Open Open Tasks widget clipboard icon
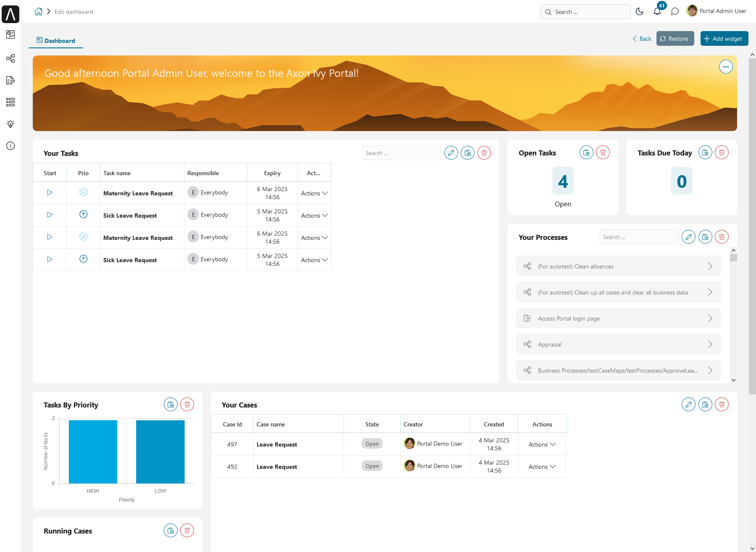 586,152
